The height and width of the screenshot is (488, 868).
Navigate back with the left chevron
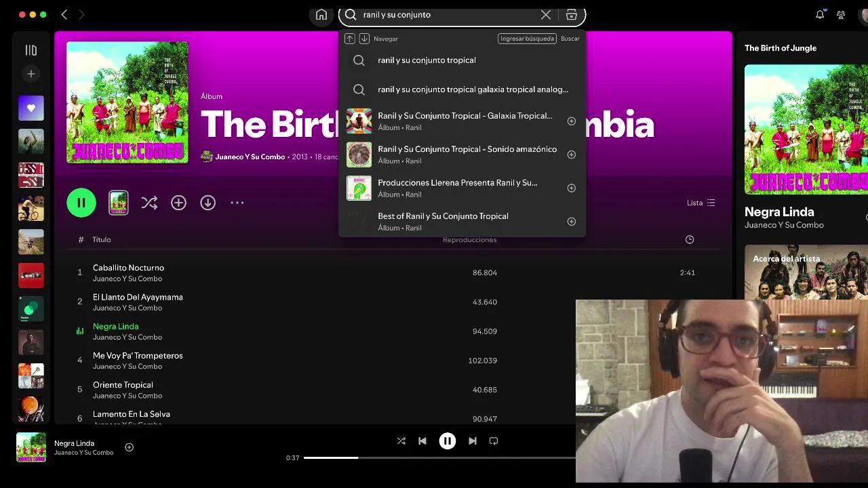pyautogui.click(x=64, y=14)
